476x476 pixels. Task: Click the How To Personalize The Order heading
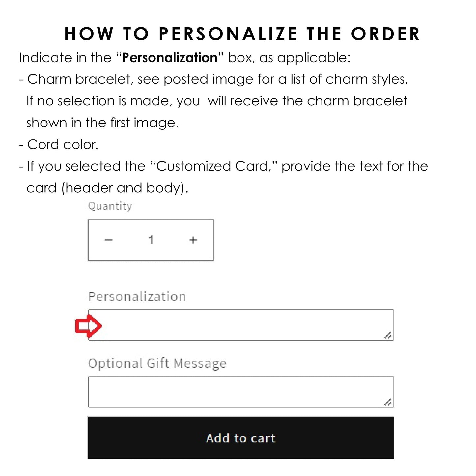(242, 34)
